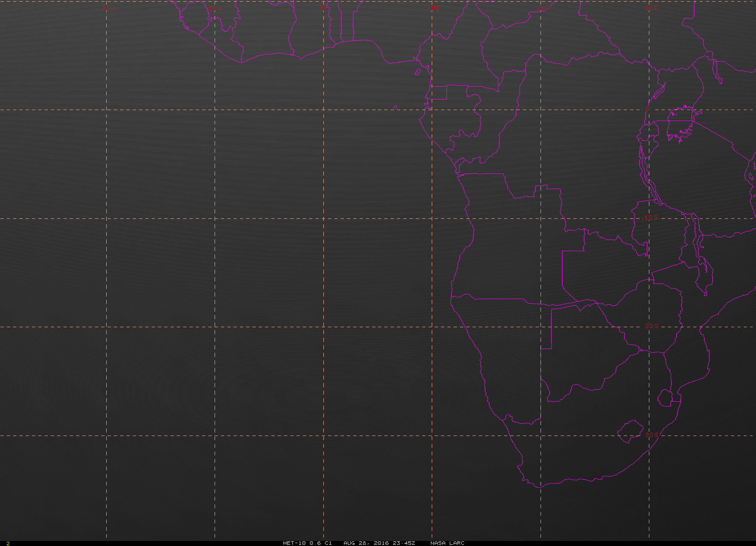Click the '30E' longitude label at top

[x=651, y=8]
